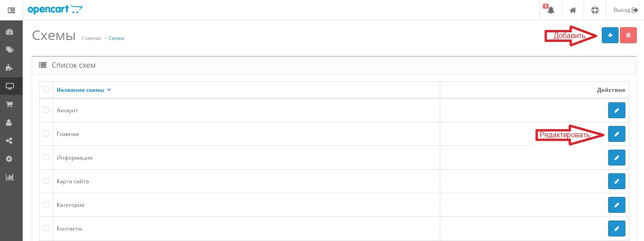Image resolution: width=644 pixels, height=241 pixels.
Task: Open the sales shopping cart sidebar icon
Action: 9,105
